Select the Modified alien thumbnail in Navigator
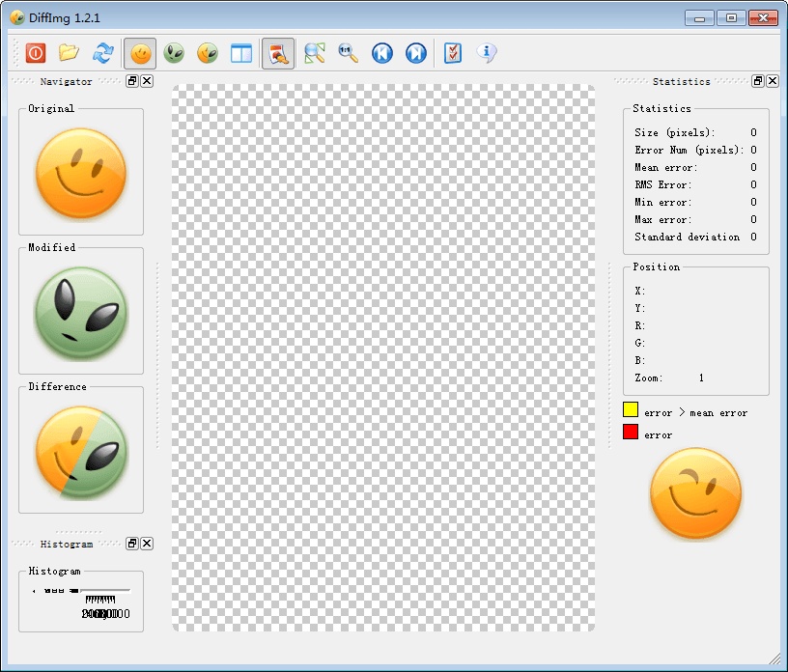The height and width of the screenshot is (672, 788). point(81,313)
